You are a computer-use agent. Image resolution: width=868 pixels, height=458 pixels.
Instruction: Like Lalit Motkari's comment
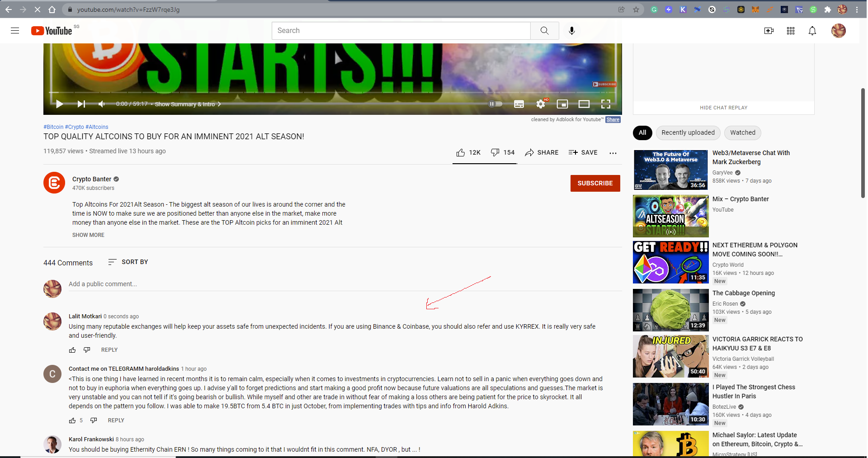[x=72, y=350]
